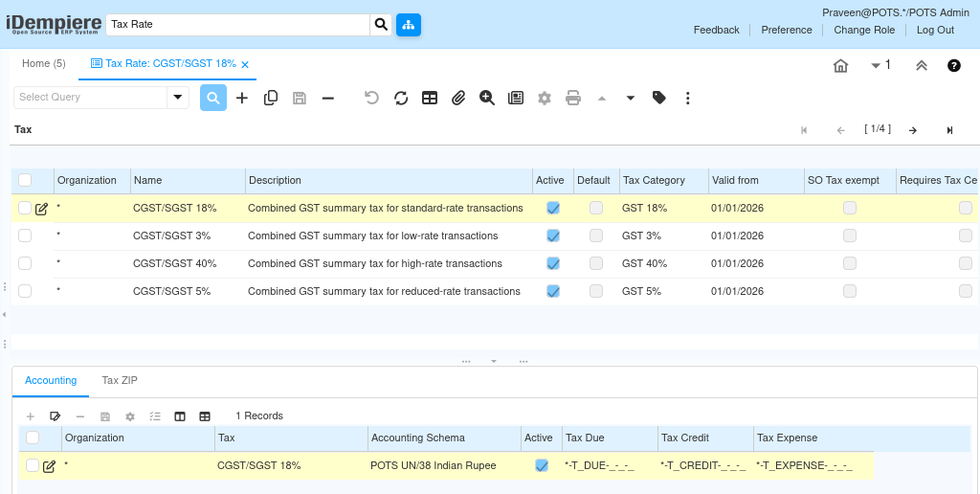Create a new record with plus icon
The width and height of the screenshot is (980, 494).
tap(242, 98)
